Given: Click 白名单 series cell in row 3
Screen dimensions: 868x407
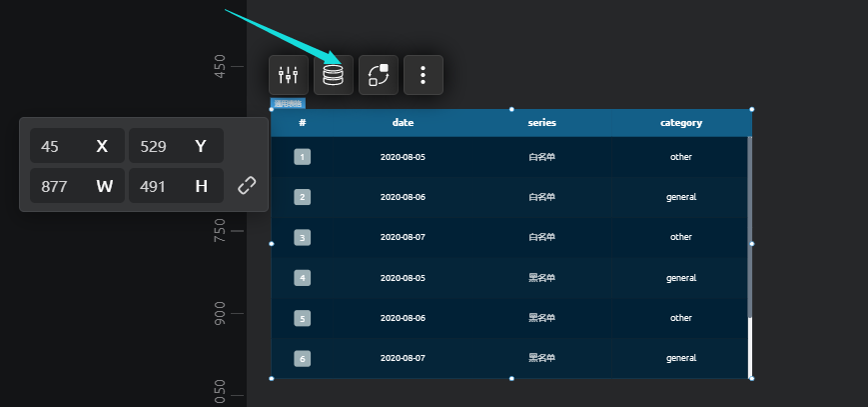Looking at the screenshot, I should 542,237.
